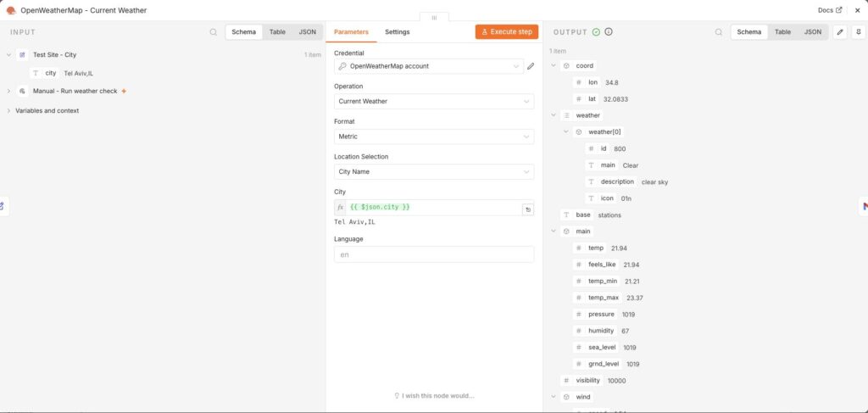Collapse the main output group
The height and width of the screenshot is (413, 868).
tap(554, 231)
